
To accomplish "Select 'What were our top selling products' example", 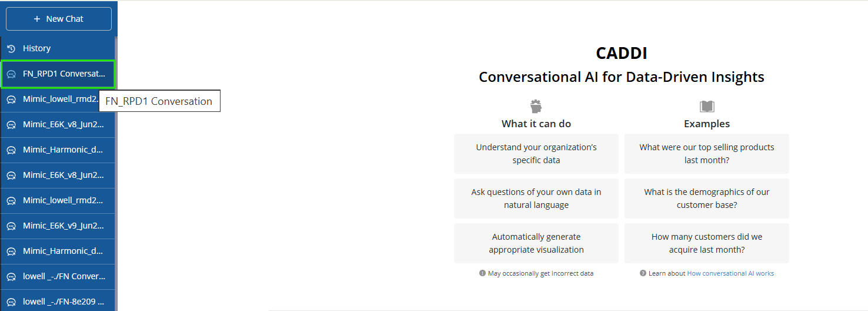I will tap(707, 154).
